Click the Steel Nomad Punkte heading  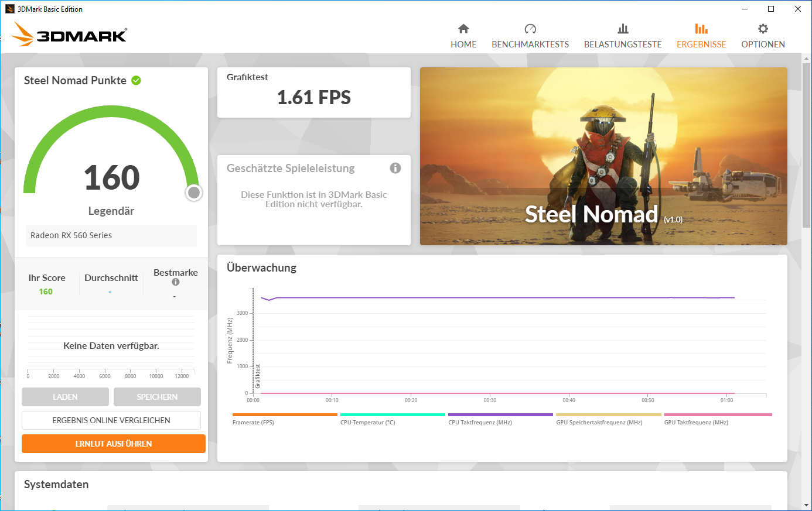coord(75,81)
